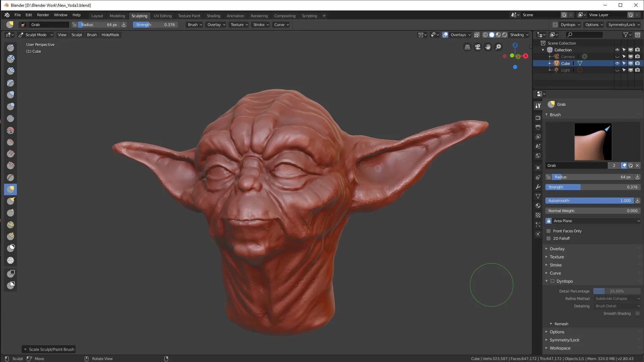Hide the Cube object in outliner
Image resolution: width=644 pixels, height=362 pixels.
617,63
